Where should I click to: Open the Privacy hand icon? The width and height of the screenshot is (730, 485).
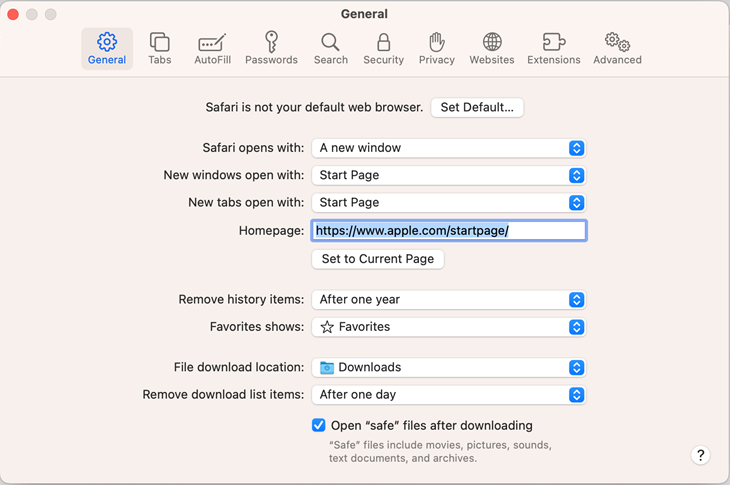[437, 42]
